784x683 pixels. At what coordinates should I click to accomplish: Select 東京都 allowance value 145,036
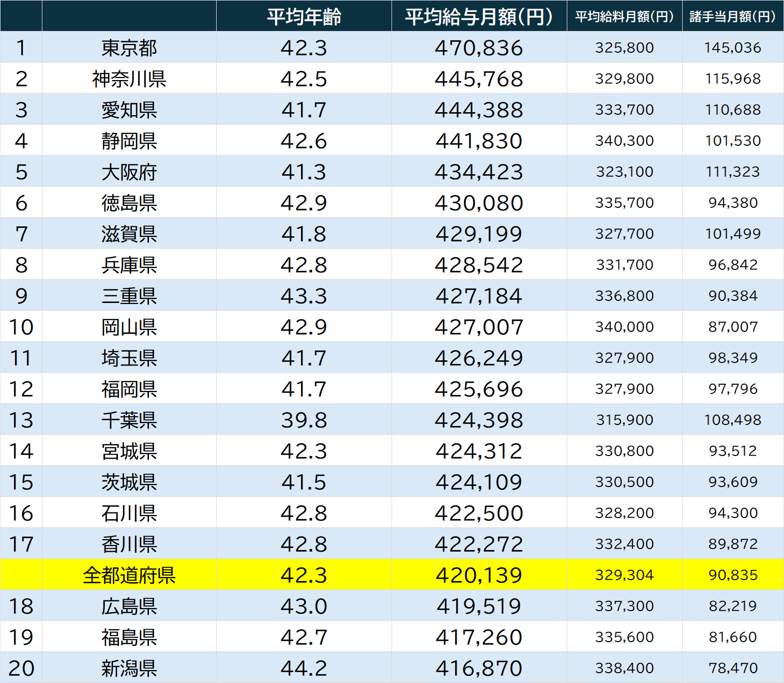(732, 48)
